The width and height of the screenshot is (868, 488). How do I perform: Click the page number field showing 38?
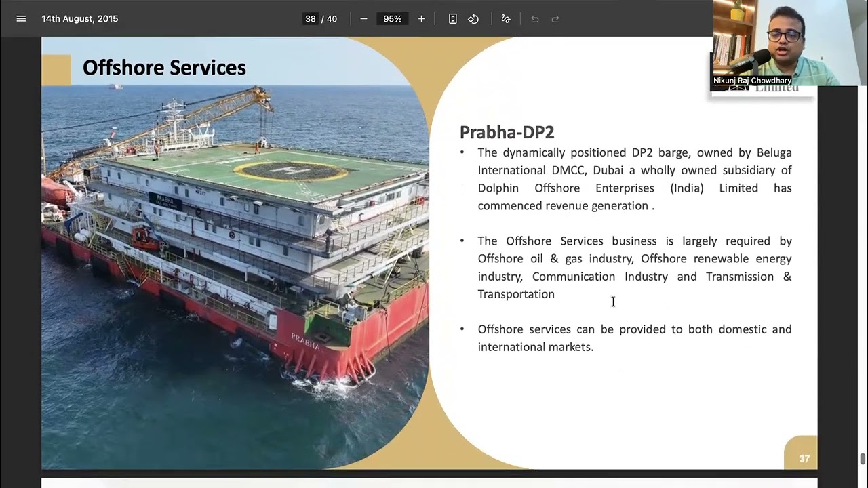click(311, 19)
